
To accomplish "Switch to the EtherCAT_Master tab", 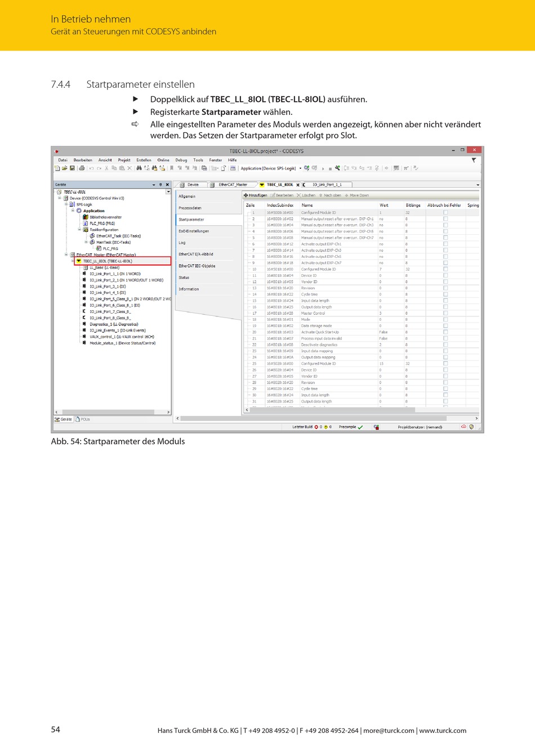I will point(233,185).
